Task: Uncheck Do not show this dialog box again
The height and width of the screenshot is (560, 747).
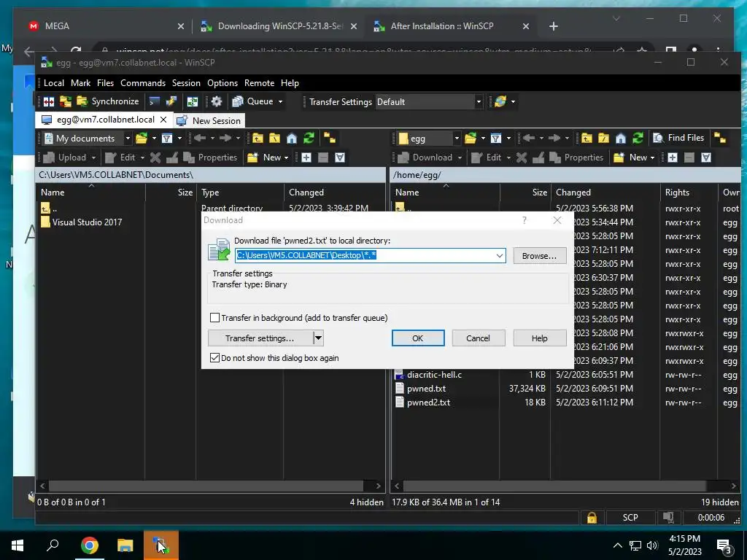Action: coord(215,357)
